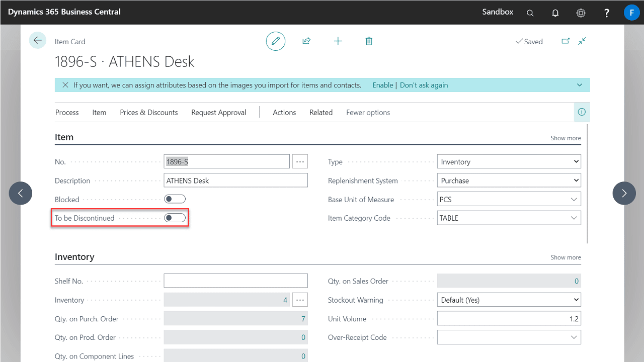
Task: Expand the notification bar chevron
Action: pyautogui.click(x=580, y=85)
